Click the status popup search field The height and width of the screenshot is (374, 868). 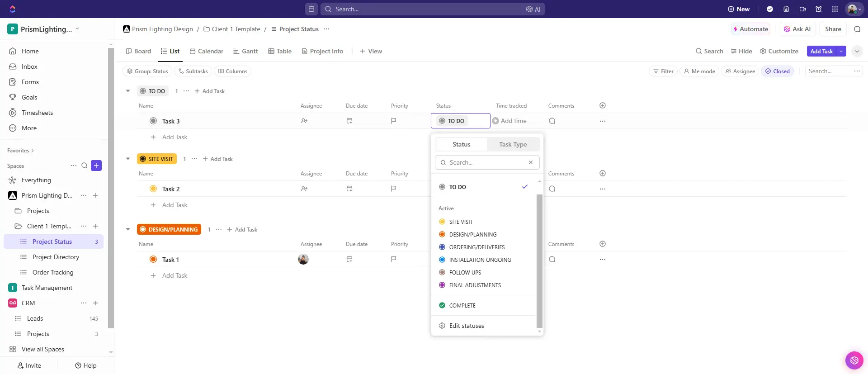[x=487, y=162]
